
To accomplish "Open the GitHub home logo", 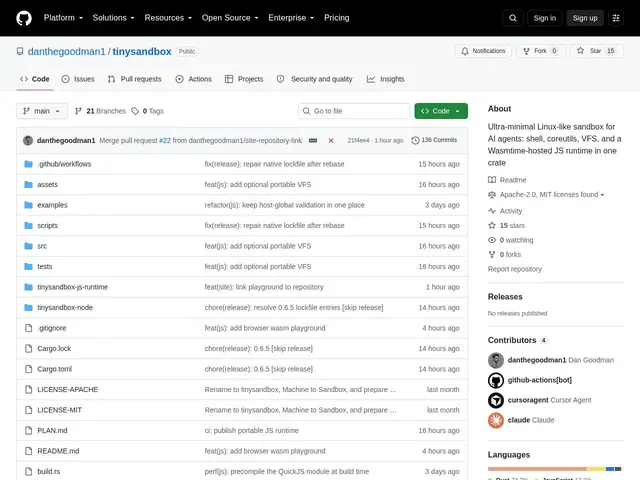I will pyautogui.click(x=24, y=18).
